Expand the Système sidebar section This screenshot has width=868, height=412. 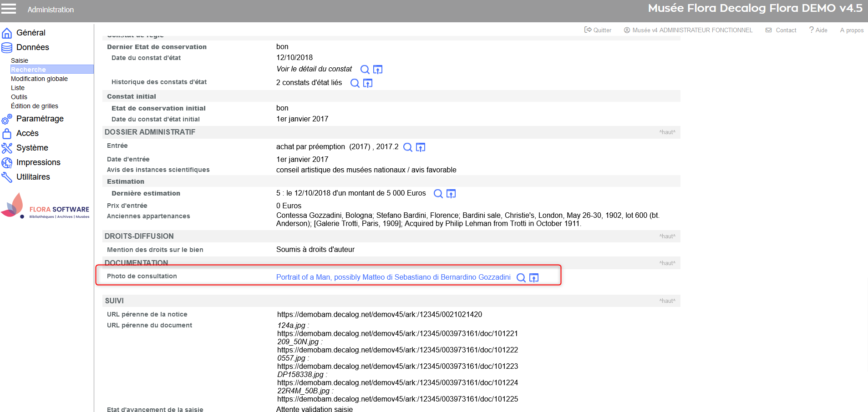[32, 148]
